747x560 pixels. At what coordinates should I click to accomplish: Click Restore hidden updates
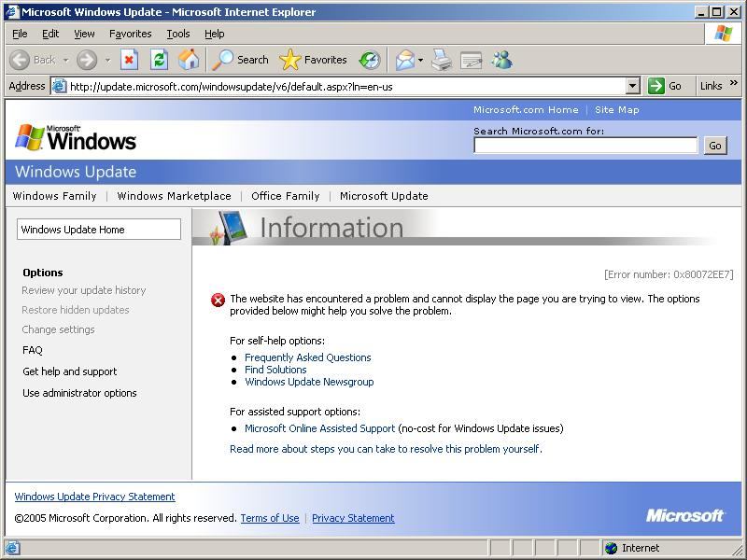[x=76, y=310]
